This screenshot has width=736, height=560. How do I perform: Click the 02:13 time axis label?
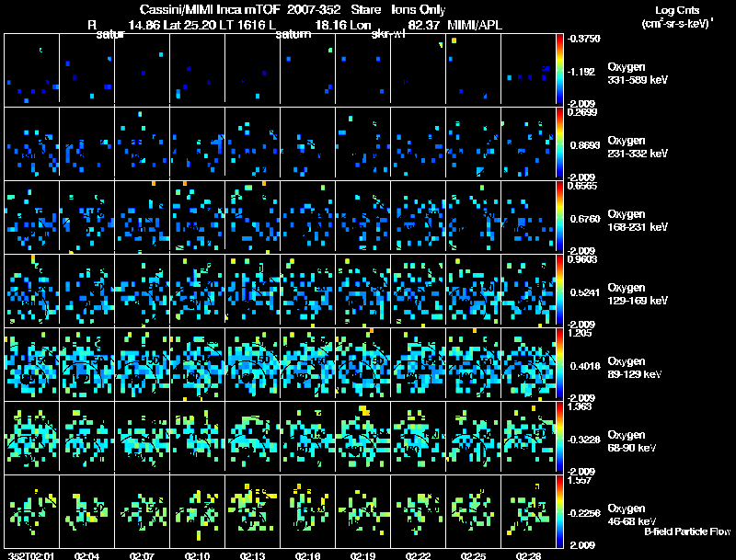[253, 555]
